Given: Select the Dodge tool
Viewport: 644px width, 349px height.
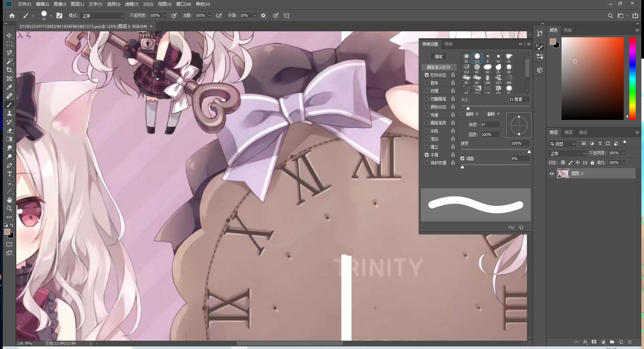Looking at the screenshot, I should [9, 157].
